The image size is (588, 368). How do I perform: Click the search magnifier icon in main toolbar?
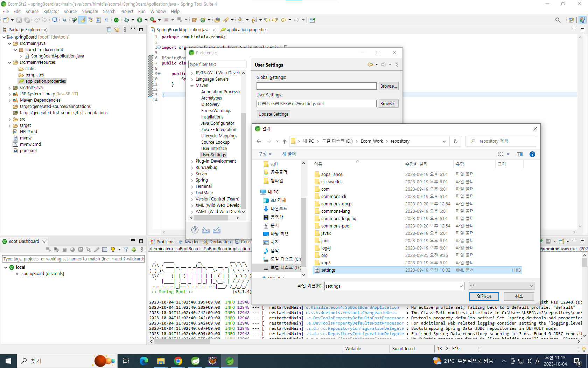click(x=558, y=20)
